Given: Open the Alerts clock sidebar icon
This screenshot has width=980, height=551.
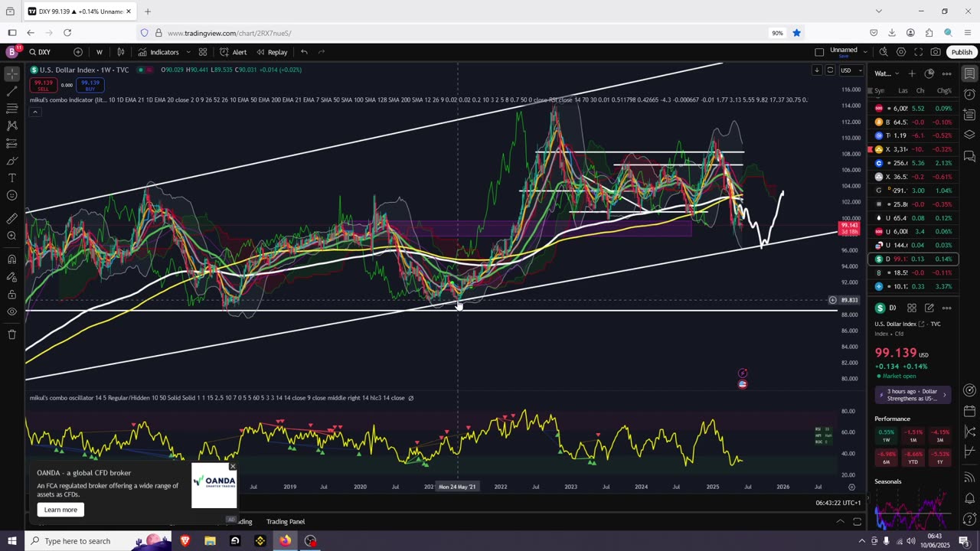Looking at the screenshot, I should [969, 95].
